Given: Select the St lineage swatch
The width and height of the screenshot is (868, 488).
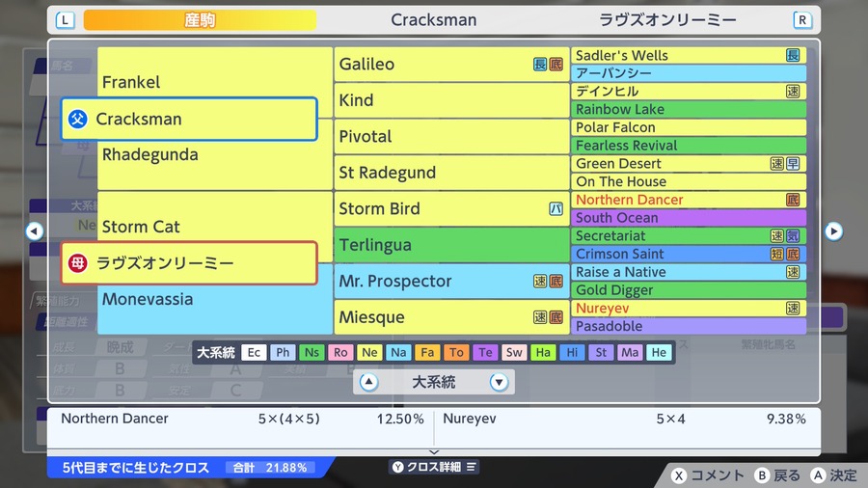Looking at the screenshot, I should [x=601, y=352].
